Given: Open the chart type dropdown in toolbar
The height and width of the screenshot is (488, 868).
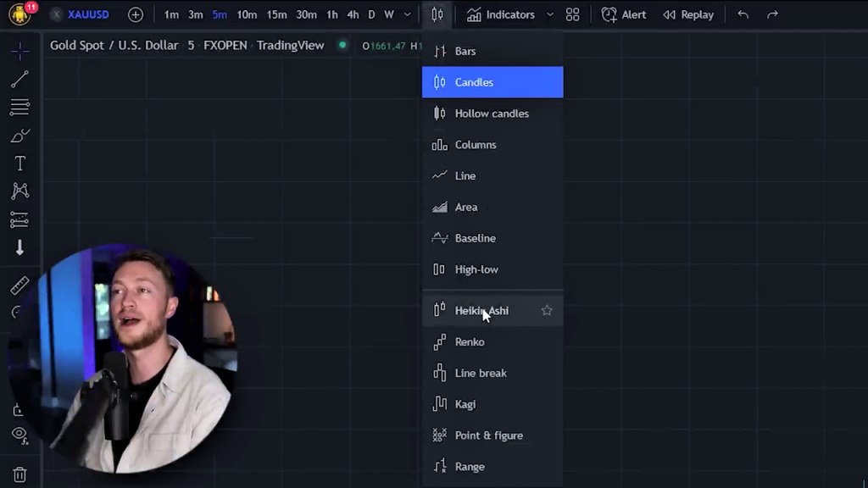Looking at the screenshot, I should tap(437, 14).
